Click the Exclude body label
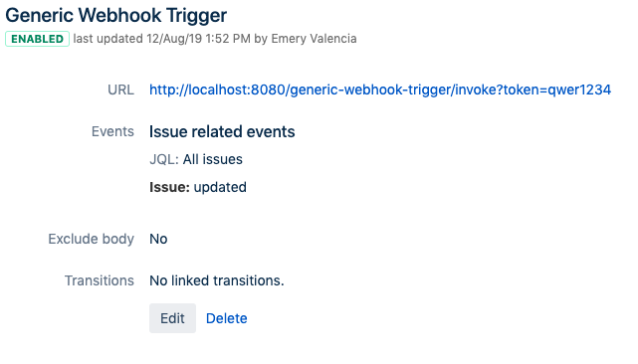638x364 pixels. coord(92,239)
